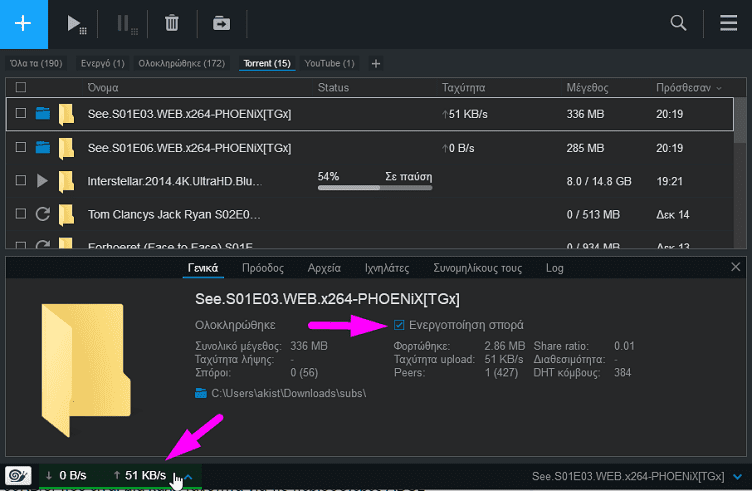
Task: Click See.S01E03 name in bottom status bar
Action: point(628,477)
